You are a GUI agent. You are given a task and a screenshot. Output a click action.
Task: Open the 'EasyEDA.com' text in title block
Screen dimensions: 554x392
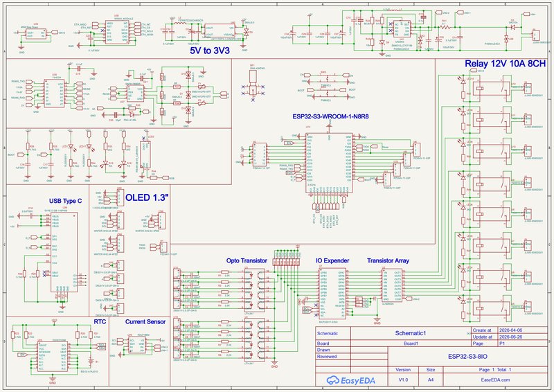click(x=495, y=380)
